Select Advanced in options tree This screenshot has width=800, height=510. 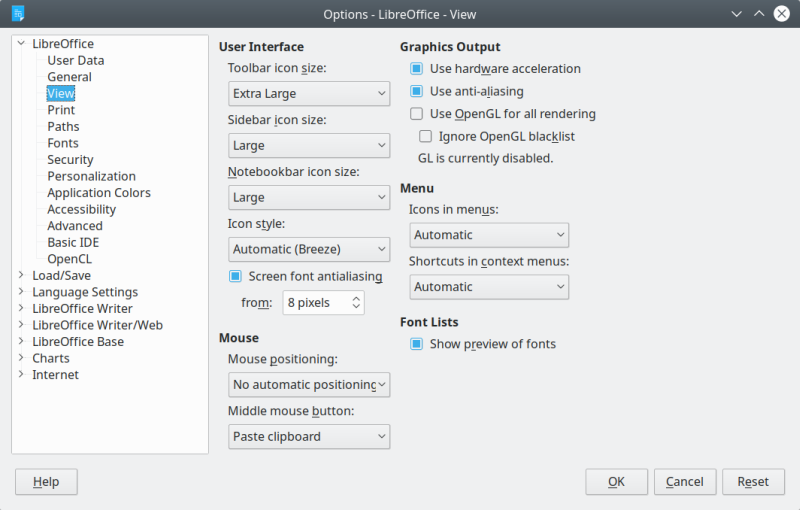pyautogui.click(x=75, y=226)
